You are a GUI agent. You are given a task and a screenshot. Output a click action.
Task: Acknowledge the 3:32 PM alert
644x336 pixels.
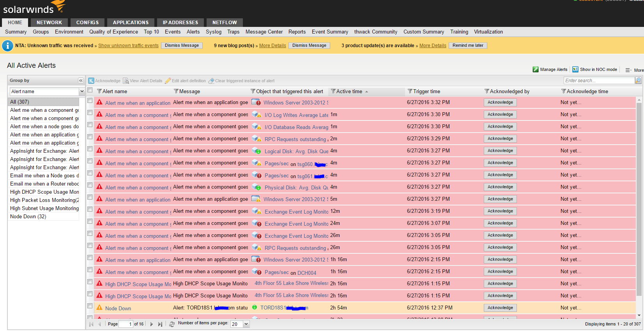pyautogui.click(x=500, y=103)
